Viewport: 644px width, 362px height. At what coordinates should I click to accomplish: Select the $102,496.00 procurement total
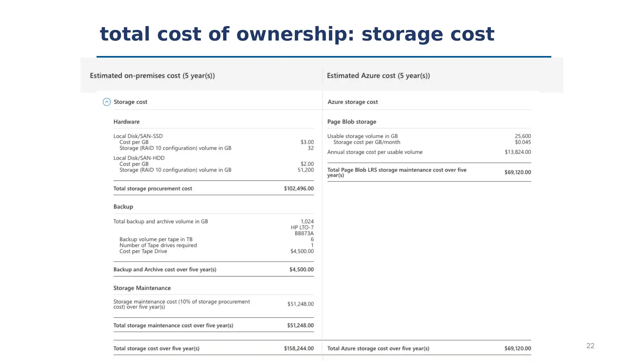click(x=299, y=189)
